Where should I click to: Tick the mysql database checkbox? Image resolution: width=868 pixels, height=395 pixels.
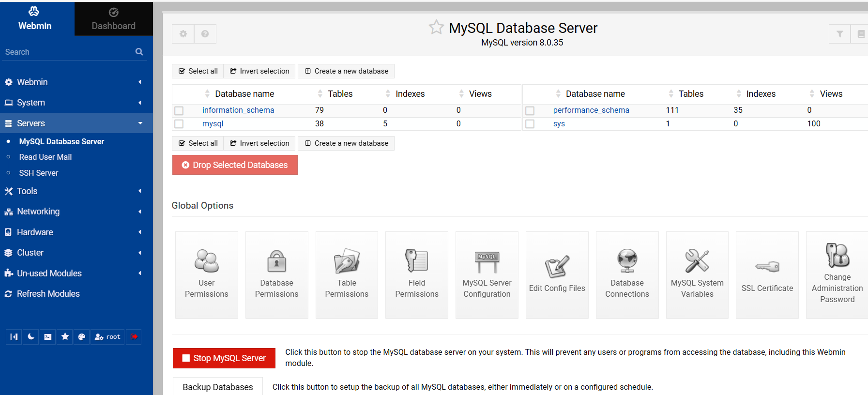179,124
